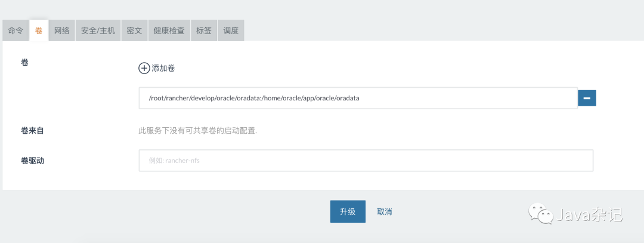Open the 密文 tab
The height and width of the screenshot is (243, 644).
(134, 30)
